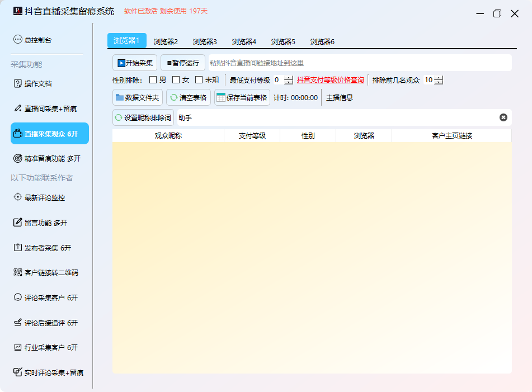Save the table with the 保存当前表格 button
The width and height of the screenshot is (532, 392).
pos(242,97)
